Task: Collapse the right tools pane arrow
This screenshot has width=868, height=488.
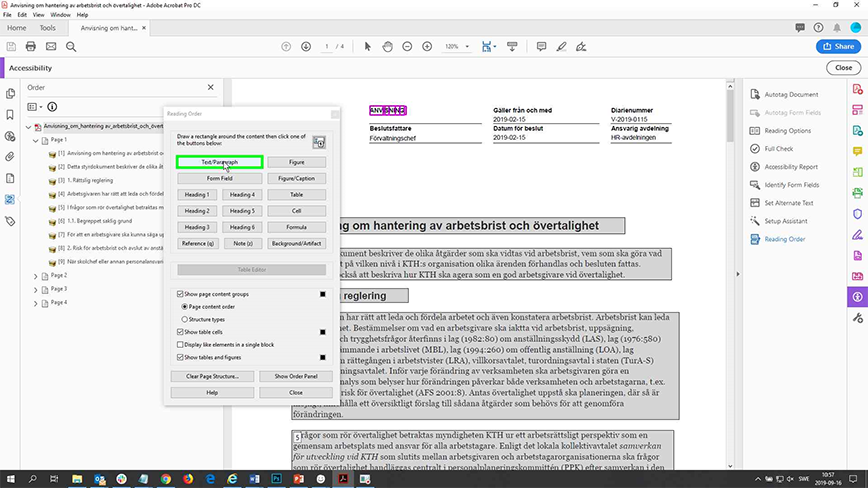Action: tap(737, 274)
